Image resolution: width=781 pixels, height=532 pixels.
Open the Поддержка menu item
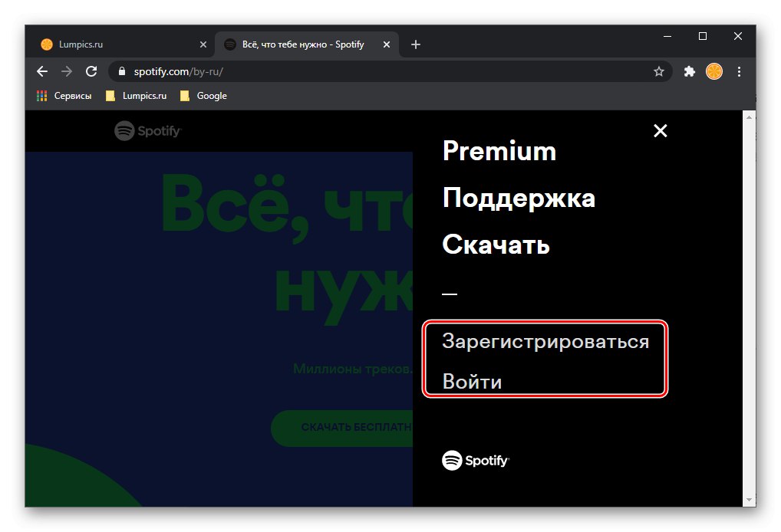(519, 199)
